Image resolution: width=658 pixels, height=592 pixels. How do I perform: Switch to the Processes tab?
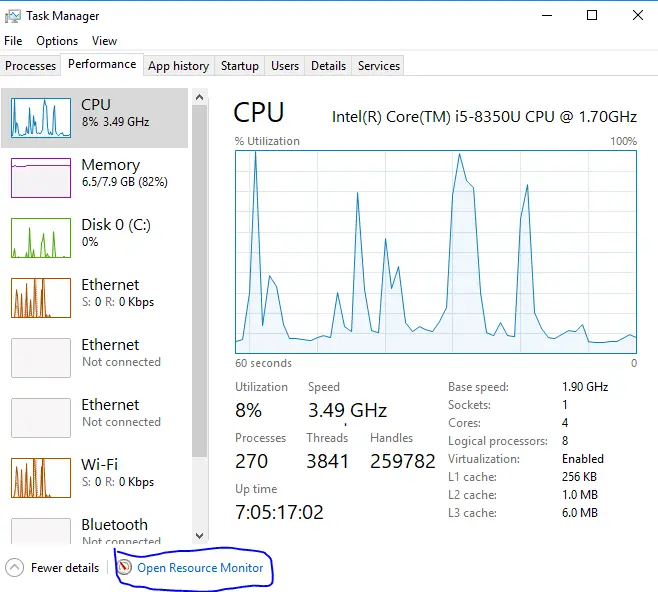coord(30,66)
